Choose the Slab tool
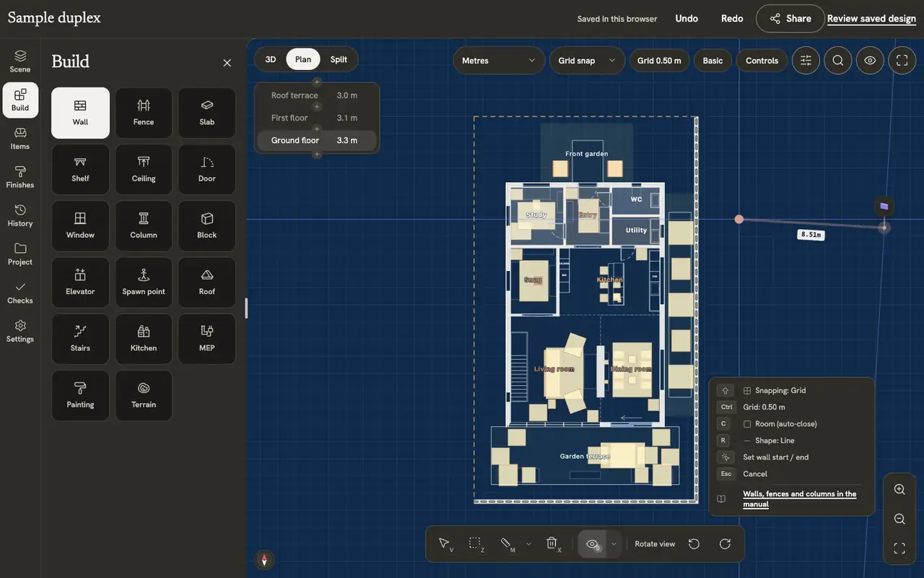 click(x=207, y=113)
